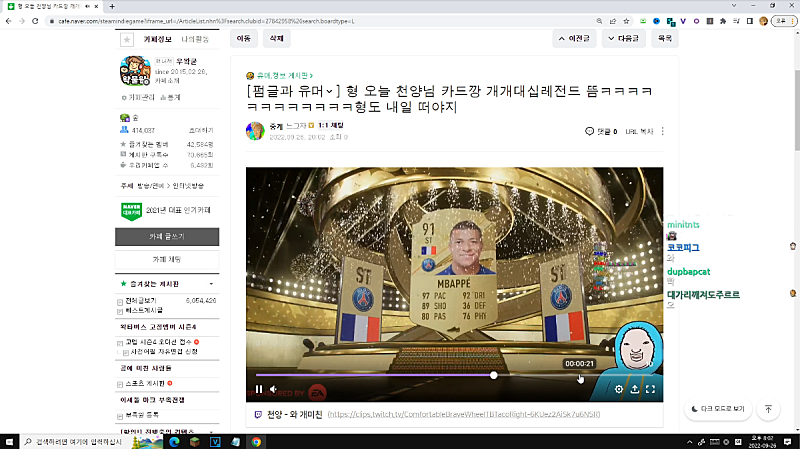Image resolution: width=800 pixels, height=449 pixels.
Task: Show hidden system tray icons chevron
Action: coord(689,442)
